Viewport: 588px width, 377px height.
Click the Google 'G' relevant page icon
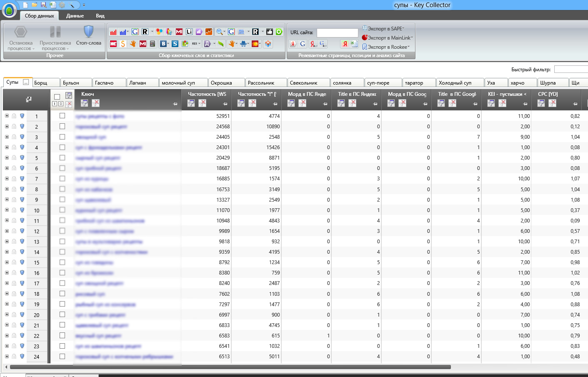(303, 44)
